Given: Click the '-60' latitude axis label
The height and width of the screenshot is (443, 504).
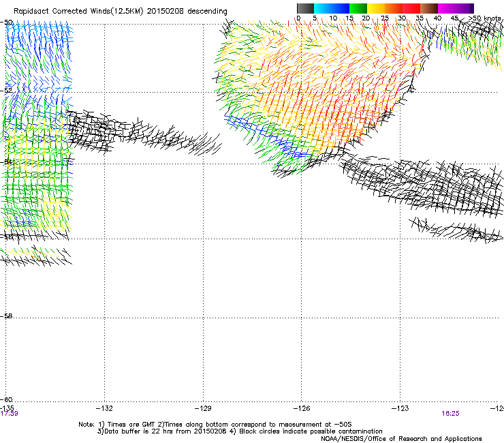Looking at the screenshot, I should point(6,399).
